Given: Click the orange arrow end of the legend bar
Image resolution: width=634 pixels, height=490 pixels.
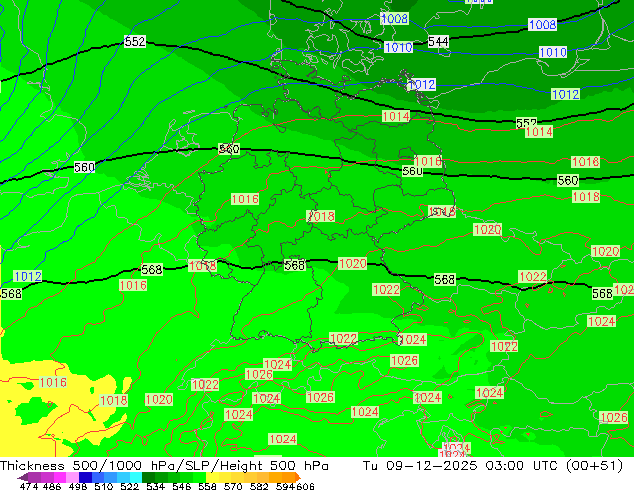Looking at the screenshot, I should [297, 477].
